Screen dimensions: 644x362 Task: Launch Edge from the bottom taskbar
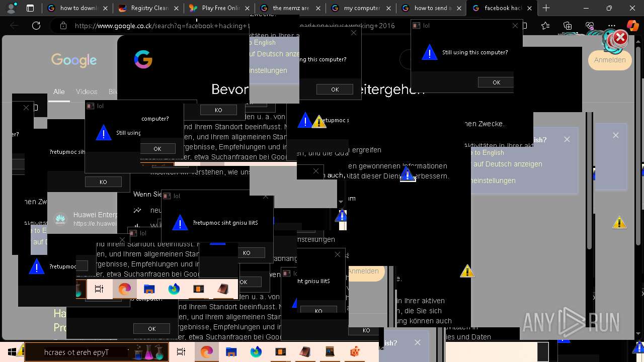pyautogui.click(x=207, y=352)
